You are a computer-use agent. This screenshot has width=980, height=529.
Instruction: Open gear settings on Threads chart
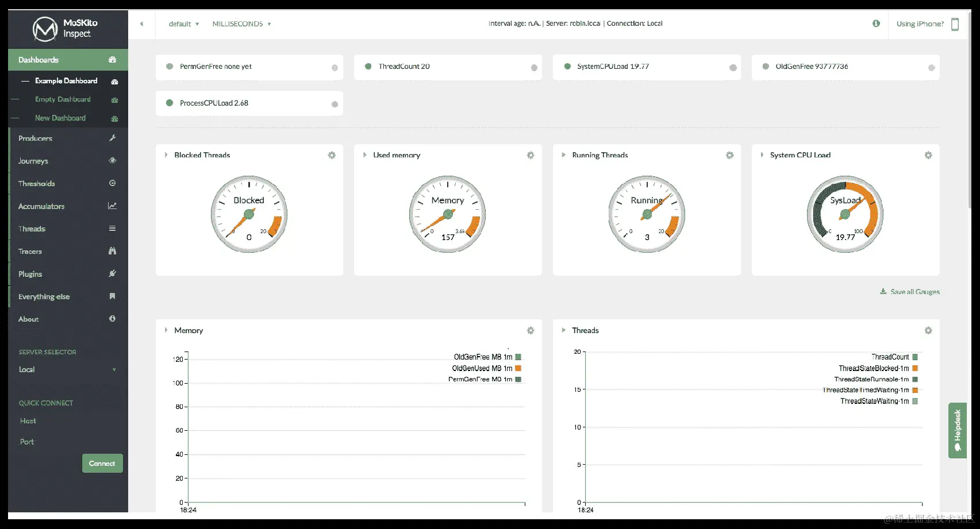point(928,330)
